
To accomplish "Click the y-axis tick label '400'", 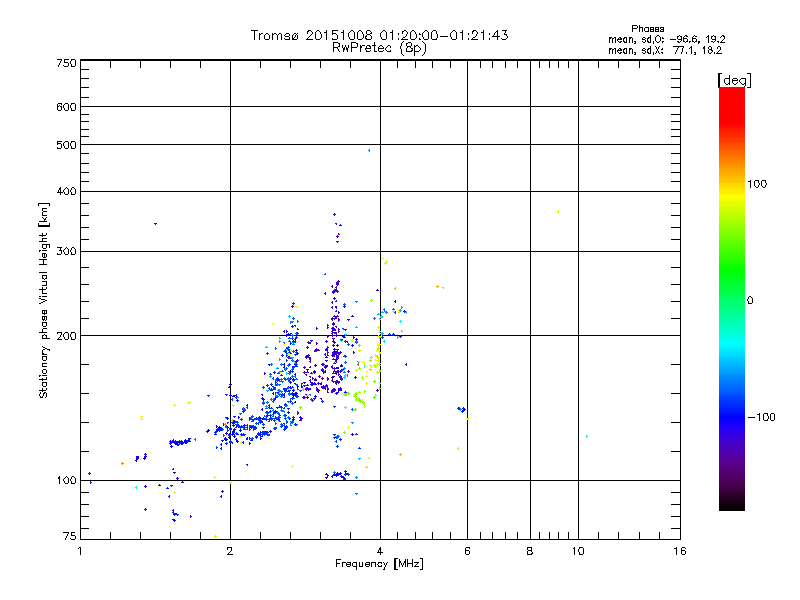I will [x=67, y=191].
